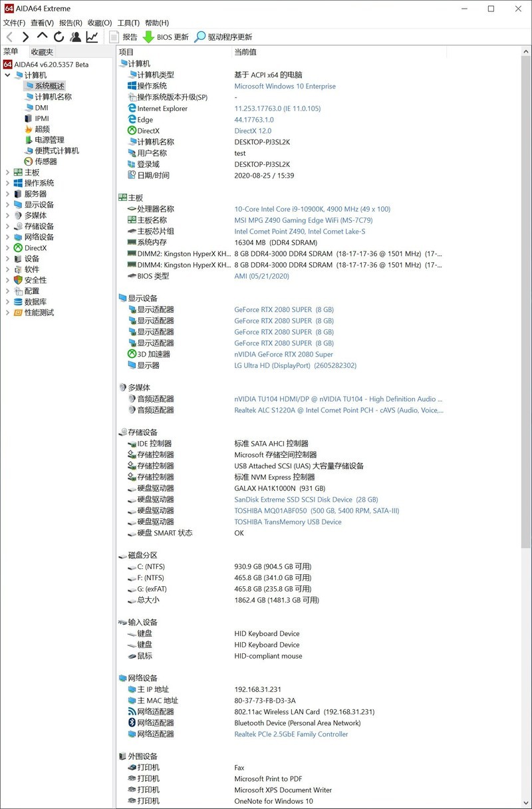Click 驱动程序更新 toolbar button
The width and height of the screenshot is (532, 809).
pyautogui.click(x=223, y=37)
